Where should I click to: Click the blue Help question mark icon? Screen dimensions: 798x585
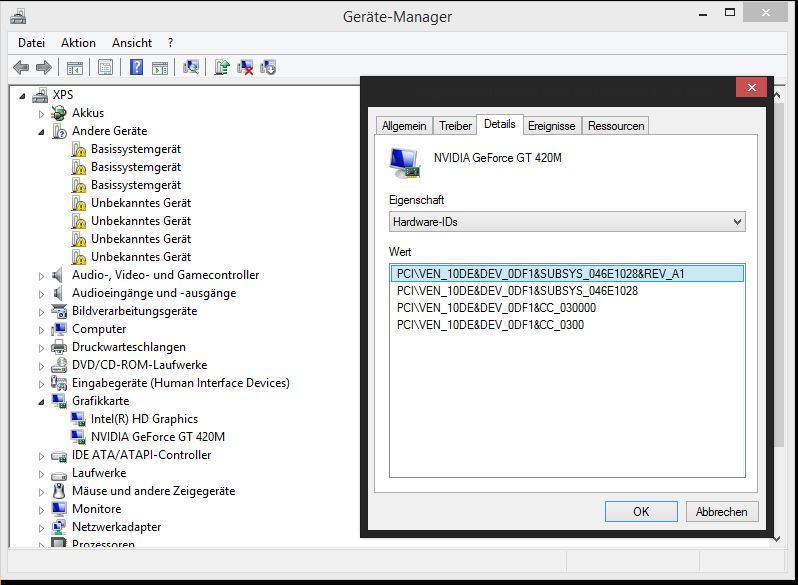click(x=136, y=67)
